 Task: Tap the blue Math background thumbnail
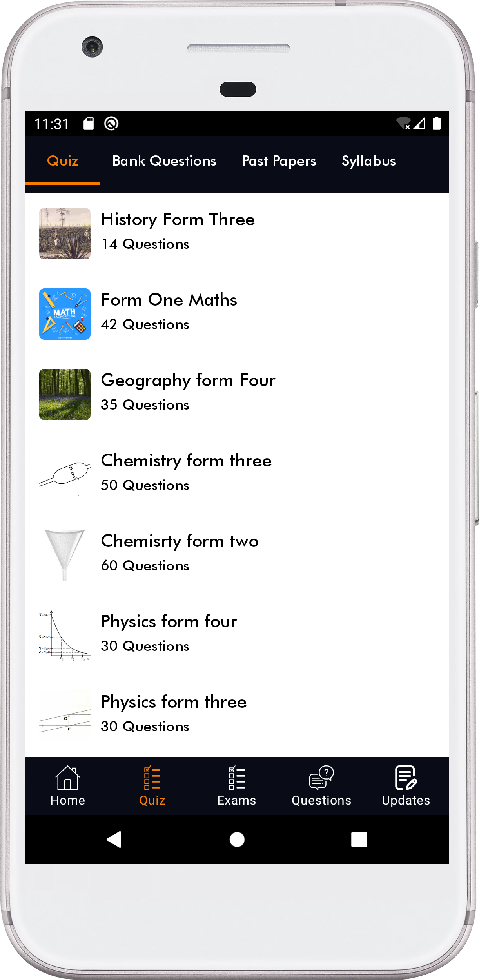(65, 314)
